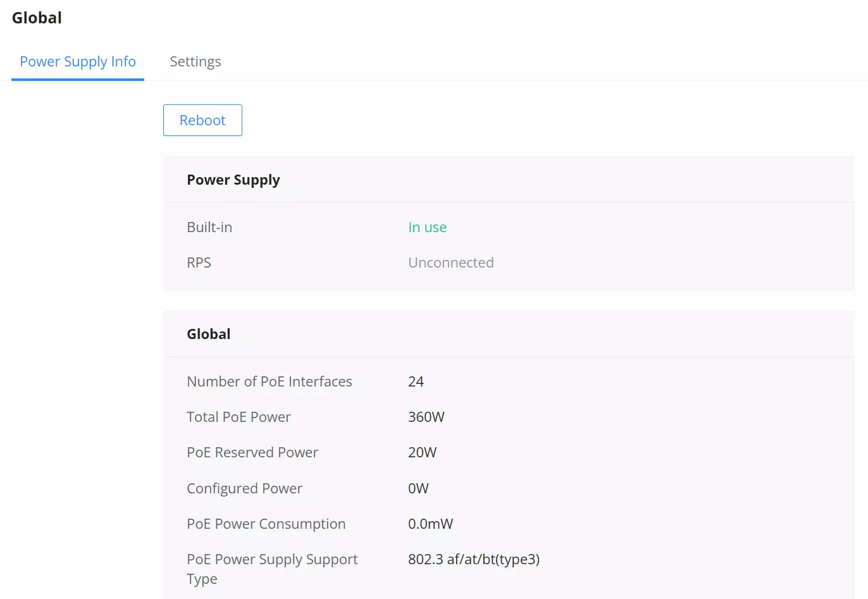Click the Global page title

tap(37, 18)
